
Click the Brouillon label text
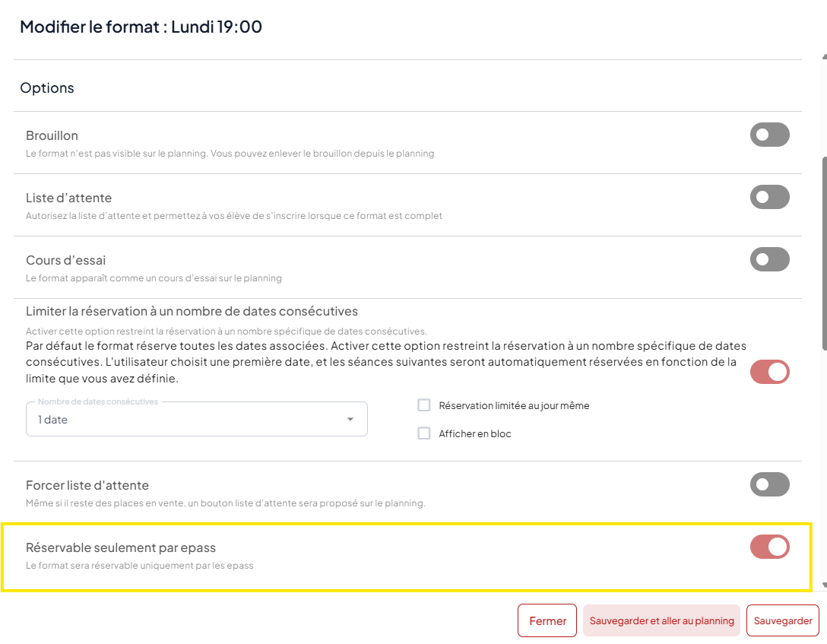click(x=52, y=135)
